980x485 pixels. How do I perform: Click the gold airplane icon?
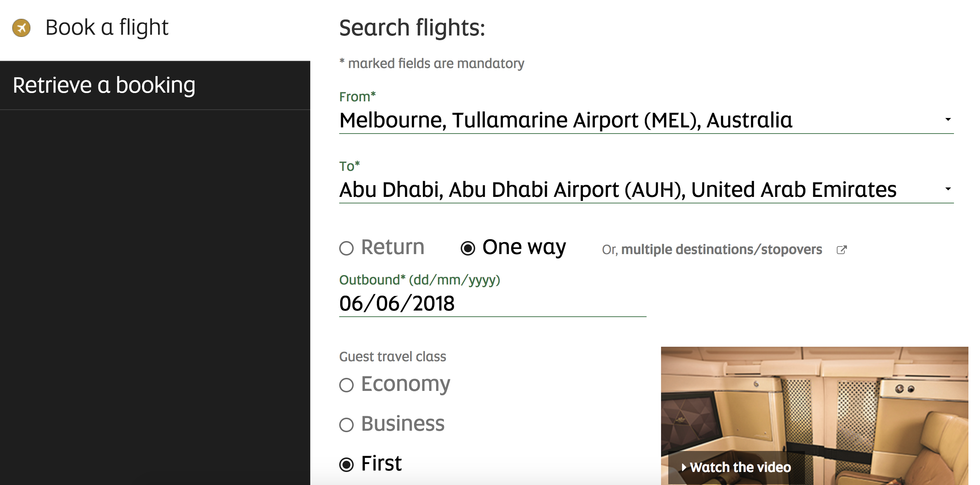click(21, 28)
